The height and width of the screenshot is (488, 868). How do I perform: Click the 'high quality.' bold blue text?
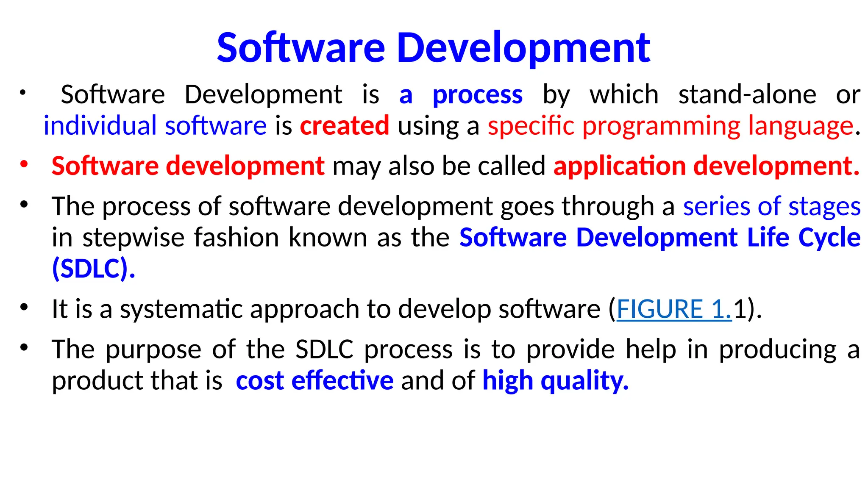(555, 380)
